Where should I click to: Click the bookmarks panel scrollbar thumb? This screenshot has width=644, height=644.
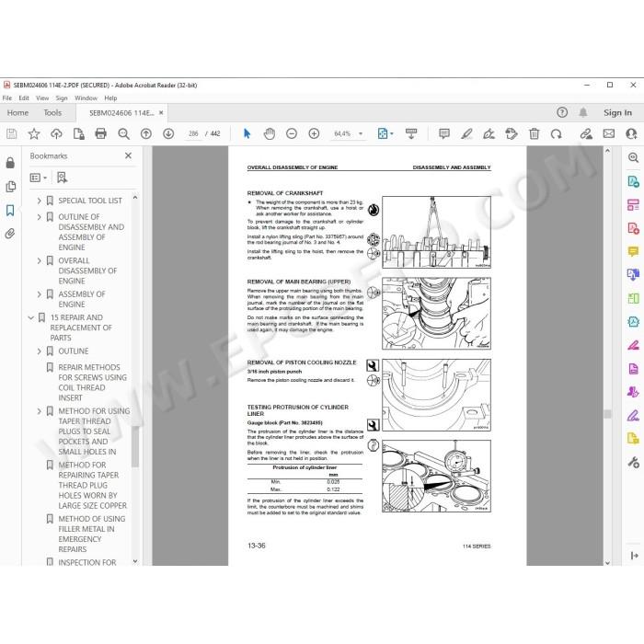click(x=134, y=446)
